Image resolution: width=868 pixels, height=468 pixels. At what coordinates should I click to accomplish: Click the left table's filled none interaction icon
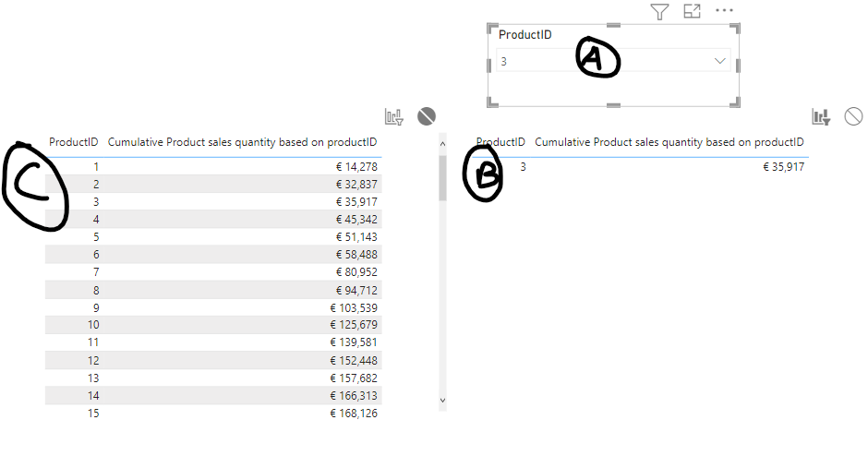click(x=427, y=116)
